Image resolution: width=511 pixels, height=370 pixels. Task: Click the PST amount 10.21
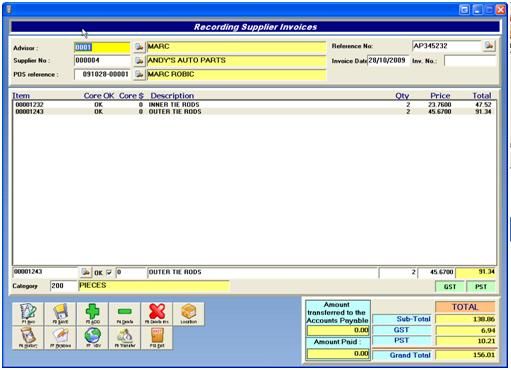[466, 341]
